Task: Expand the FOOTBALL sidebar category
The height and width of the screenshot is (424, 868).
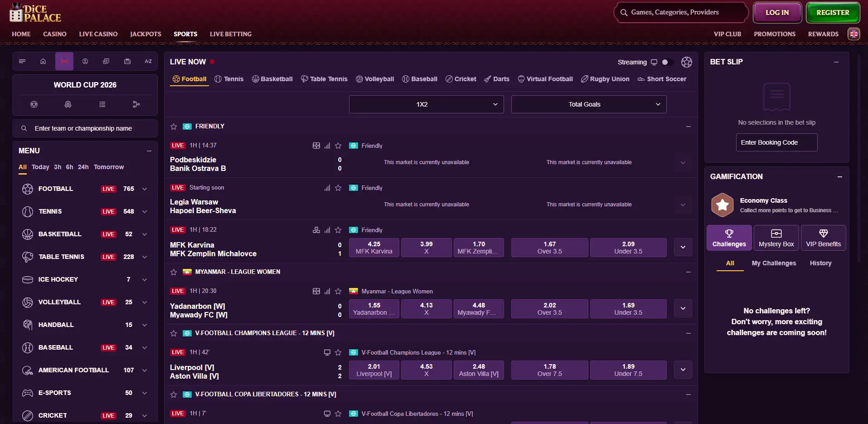Action: click(x=145, y=189)
